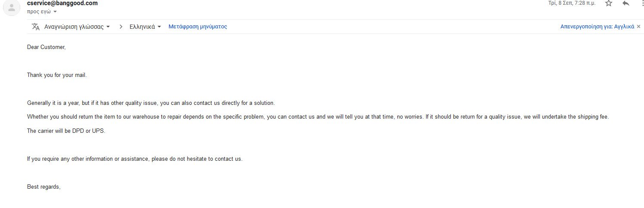Open the Ελληνικά target language dropdown
This screenshot has width=644, height=208.
coord(145,27)
